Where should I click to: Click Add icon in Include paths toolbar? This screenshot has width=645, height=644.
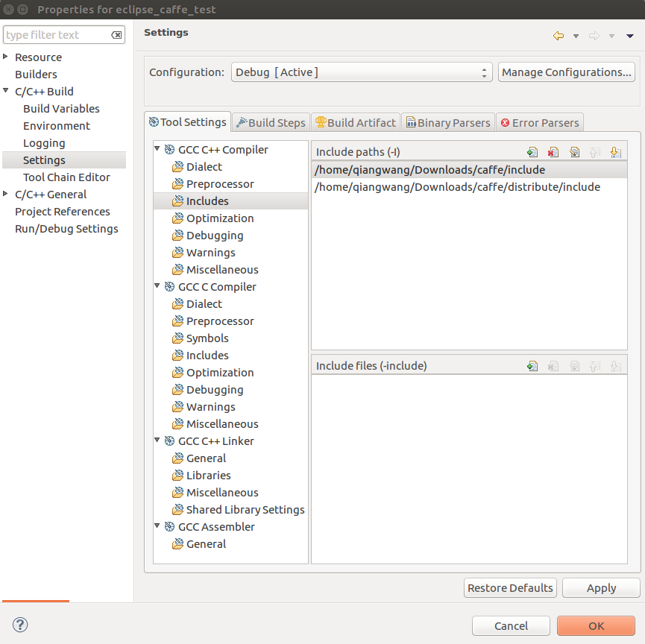(532, 152)
